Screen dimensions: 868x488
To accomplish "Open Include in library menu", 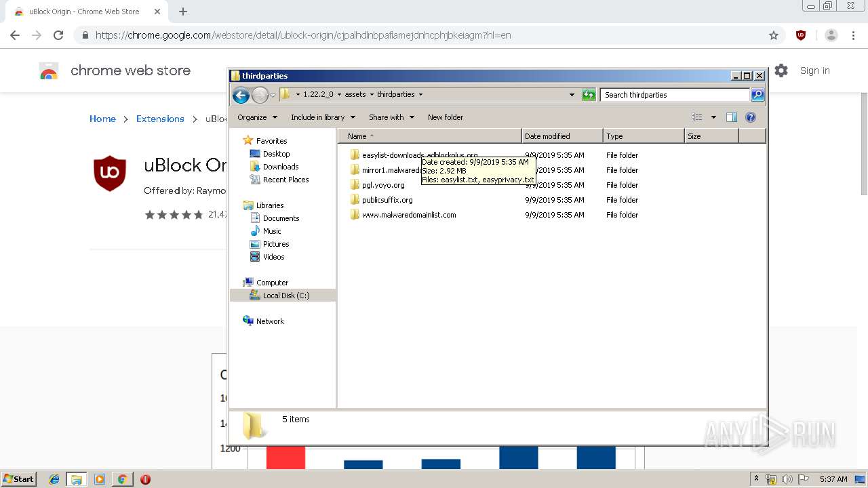I will pyautogui.click(x=323, y=117).
